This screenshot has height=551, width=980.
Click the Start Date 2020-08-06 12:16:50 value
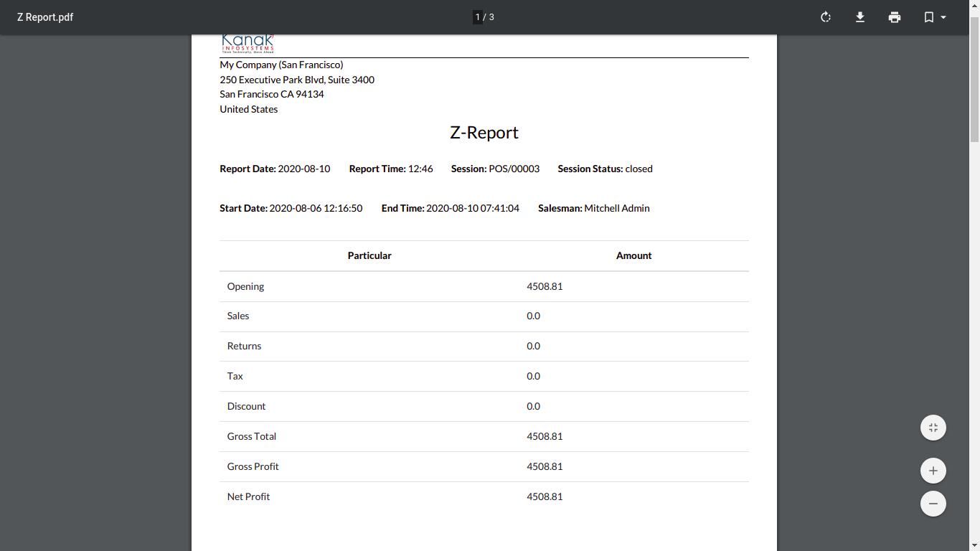[x=316, y=208]
